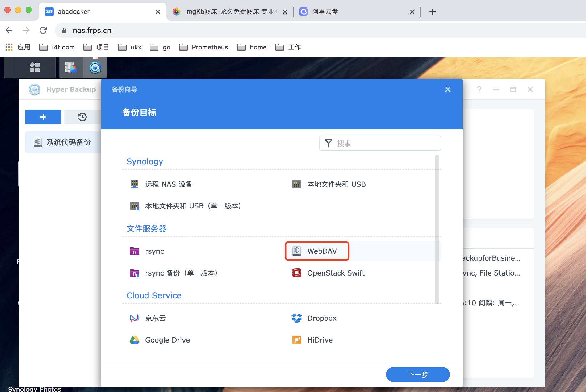
Task: Click the OpenStack Swift icon
Action: 297,273
